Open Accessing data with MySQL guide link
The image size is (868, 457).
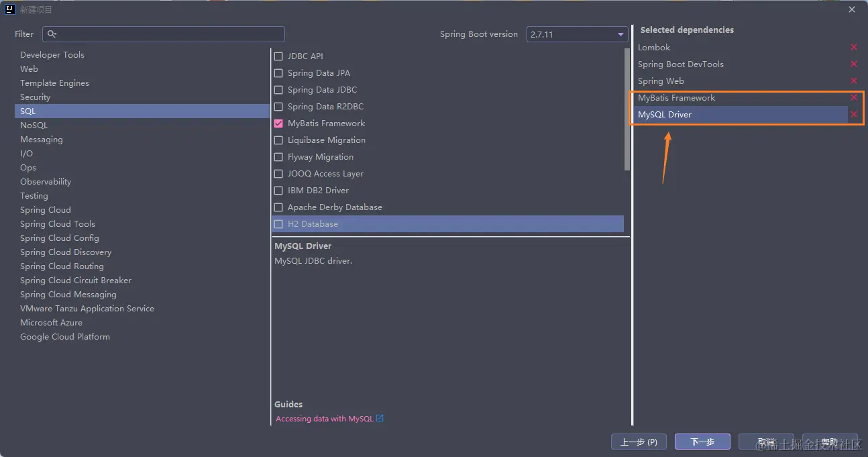tap(325, 419)
